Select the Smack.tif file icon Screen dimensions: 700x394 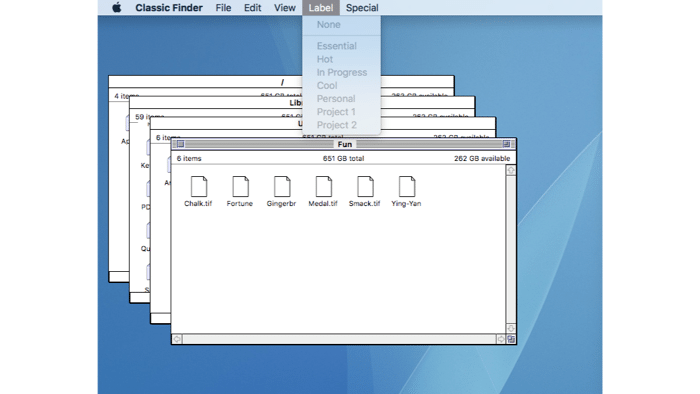pyautogui.click(x=365, y=186)
